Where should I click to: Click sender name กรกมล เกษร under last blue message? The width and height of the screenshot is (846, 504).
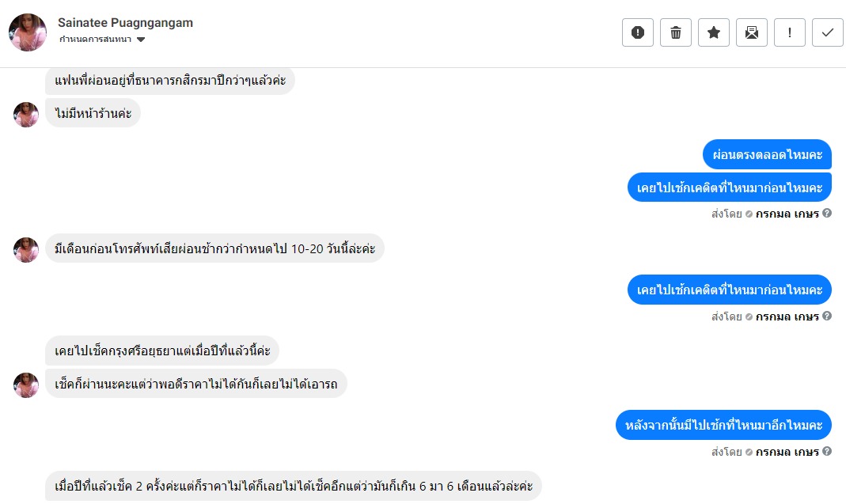[787, 452]
